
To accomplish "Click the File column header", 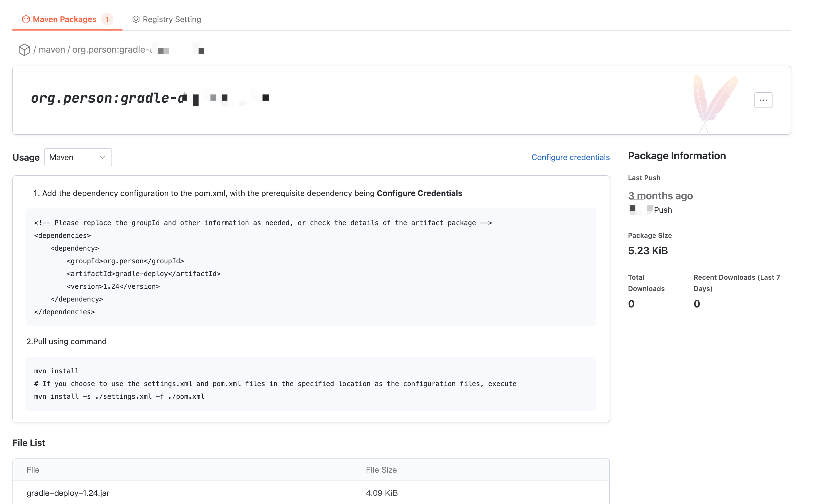I will [33, 470].
